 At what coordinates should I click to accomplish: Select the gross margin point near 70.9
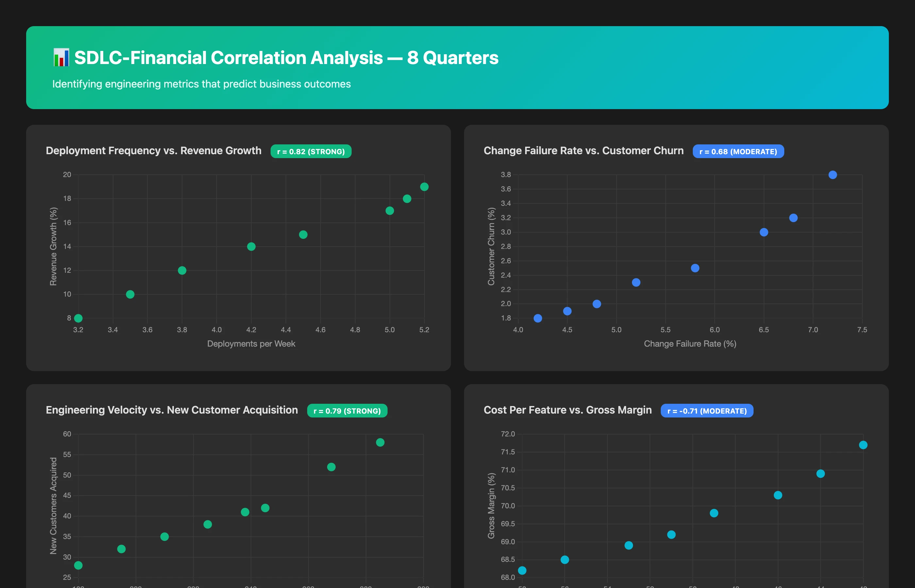tap(820, 473)
